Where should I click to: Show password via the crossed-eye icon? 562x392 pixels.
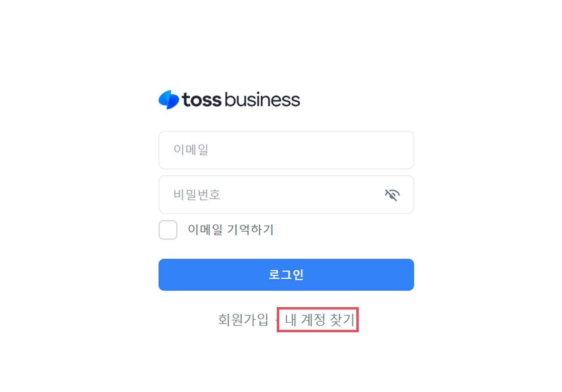tap(392, 195)
